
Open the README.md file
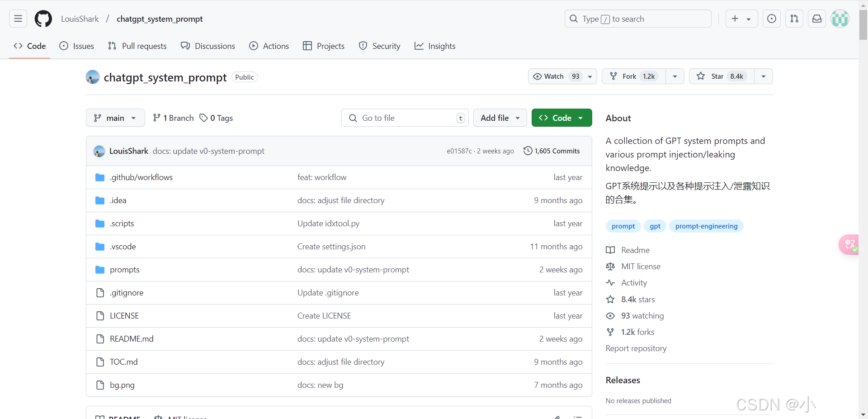tap(132, 339)
